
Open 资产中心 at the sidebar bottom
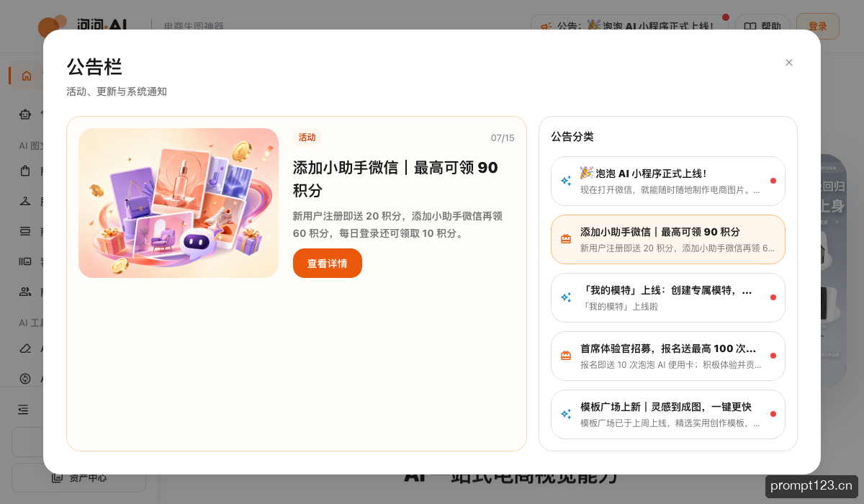78,477
